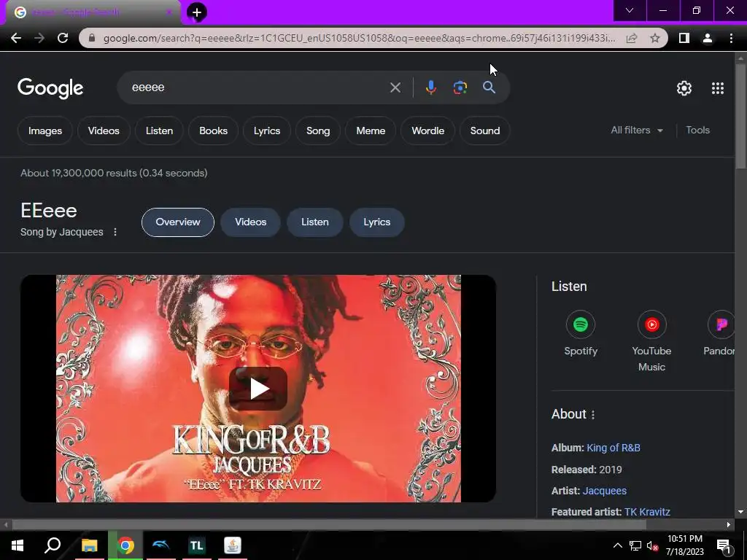Open the Windows Start menu
The image size is (747, 560).
pyautogui.click(x=18, y=545)
